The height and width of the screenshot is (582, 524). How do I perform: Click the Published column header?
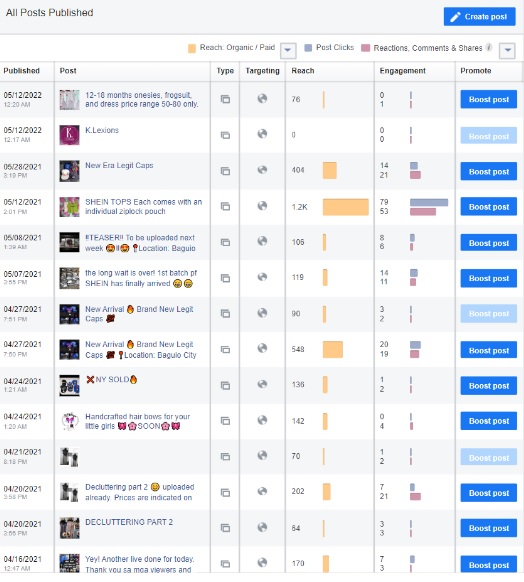click(22, 71)
